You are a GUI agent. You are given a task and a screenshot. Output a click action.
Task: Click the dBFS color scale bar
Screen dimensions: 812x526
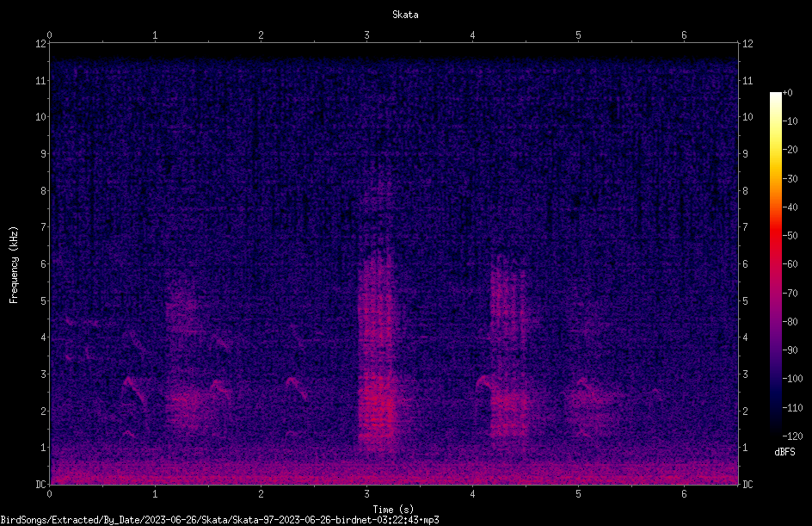coord(775,263)
